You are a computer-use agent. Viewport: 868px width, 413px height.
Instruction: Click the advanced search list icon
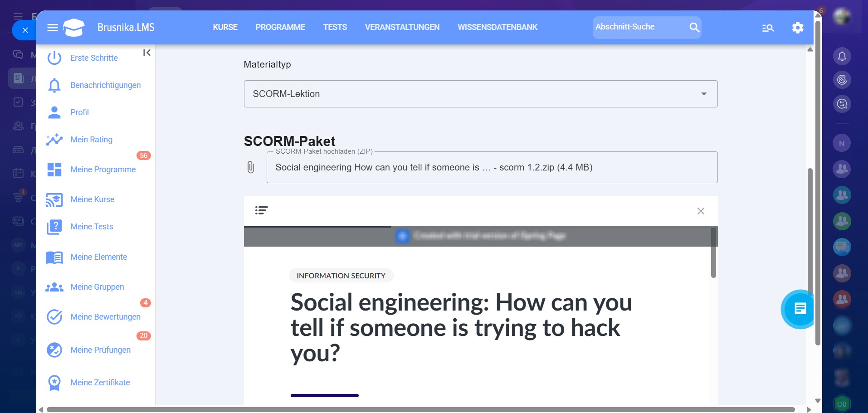tap(768, 28)
